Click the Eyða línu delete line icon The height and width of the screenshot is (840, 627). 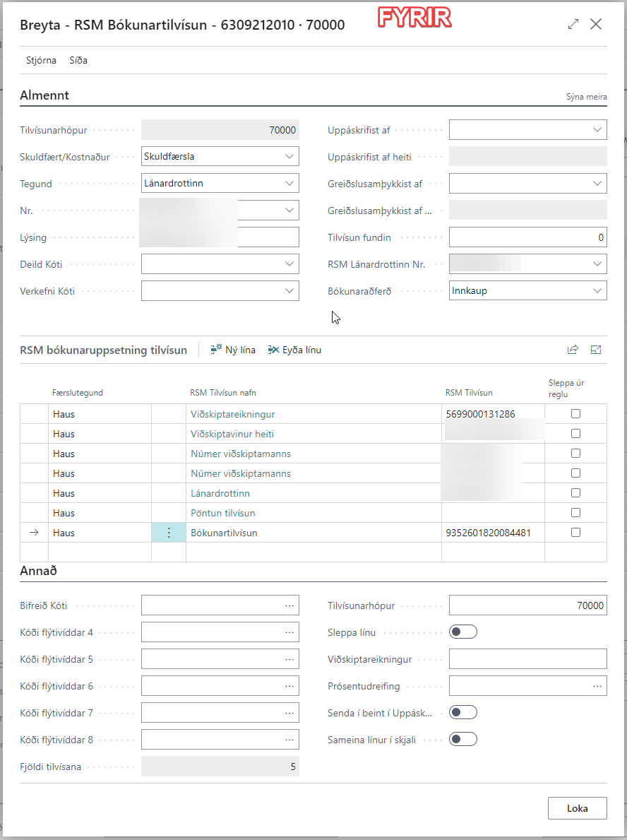pyautogui.click(x=274, y=350)
